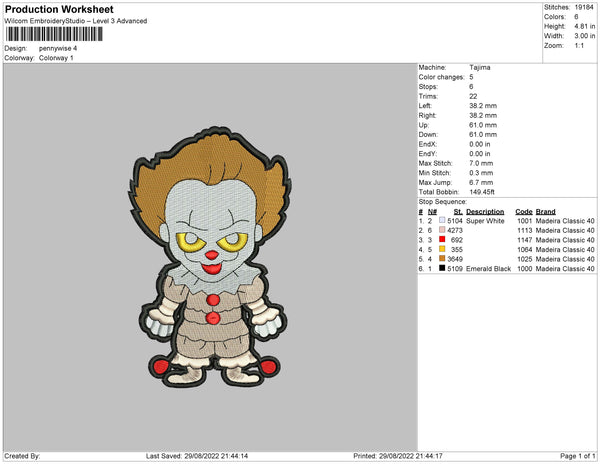Click the Right value 38.2 mm

pos(483,115)
